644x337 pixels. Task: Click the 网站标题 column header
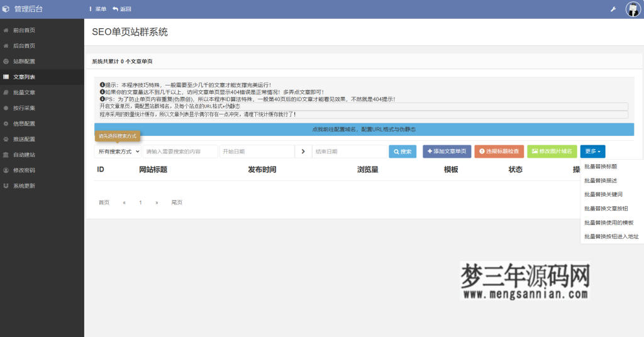[153, 170]
